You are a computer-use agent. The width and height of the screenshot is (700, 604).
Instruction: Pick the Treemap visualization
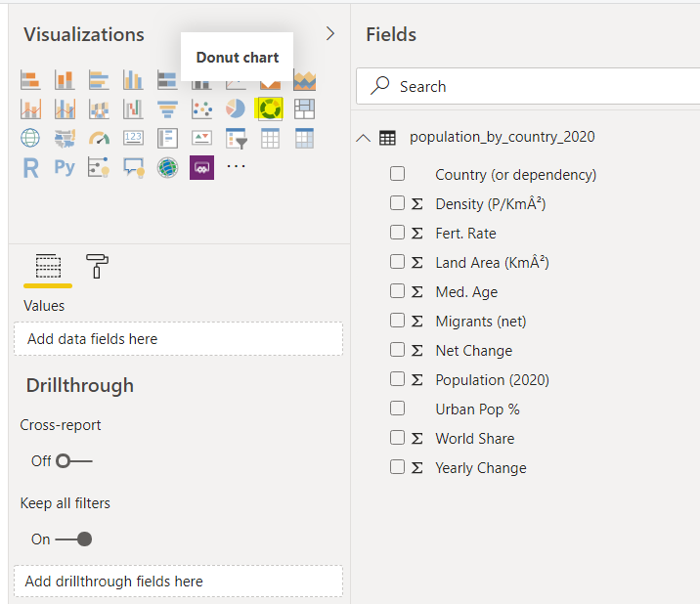pos(304,108)
